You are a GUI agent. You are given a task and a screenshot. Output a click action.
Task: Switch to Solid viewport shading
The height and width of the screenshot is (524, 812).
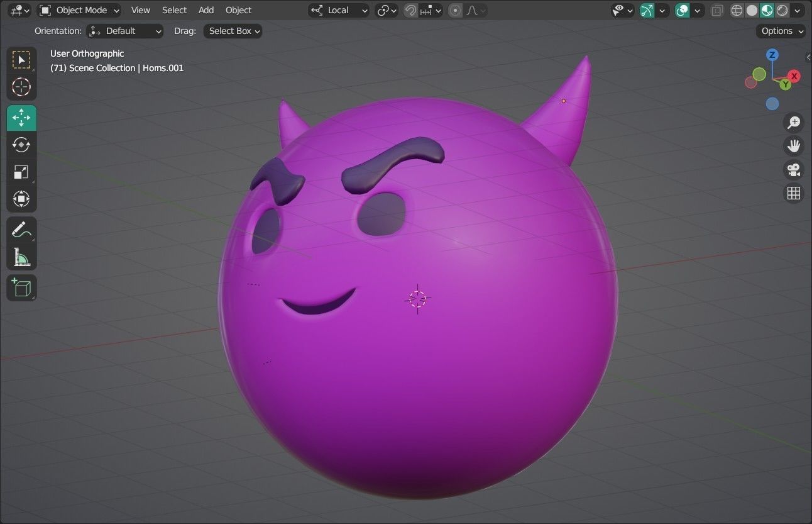[x=752, y=10]
